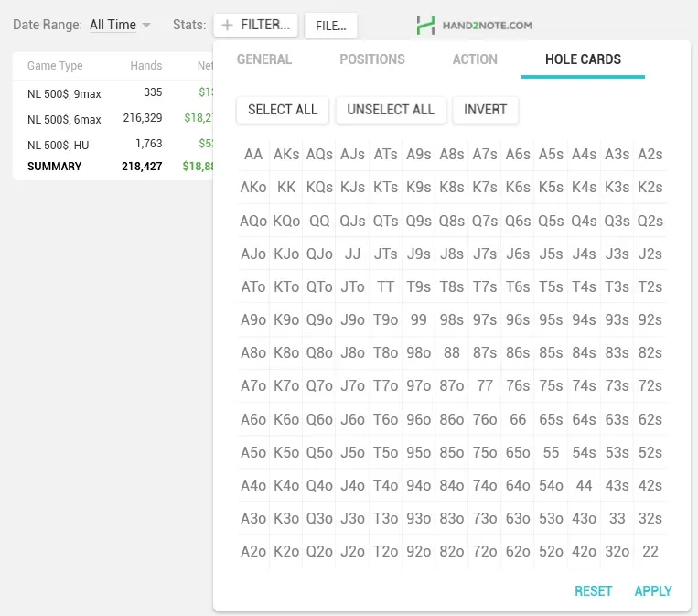Select the Hole Cards tab
Viewport: 698px width, 616px height.
pyautogui.click(x=583, y=59)
